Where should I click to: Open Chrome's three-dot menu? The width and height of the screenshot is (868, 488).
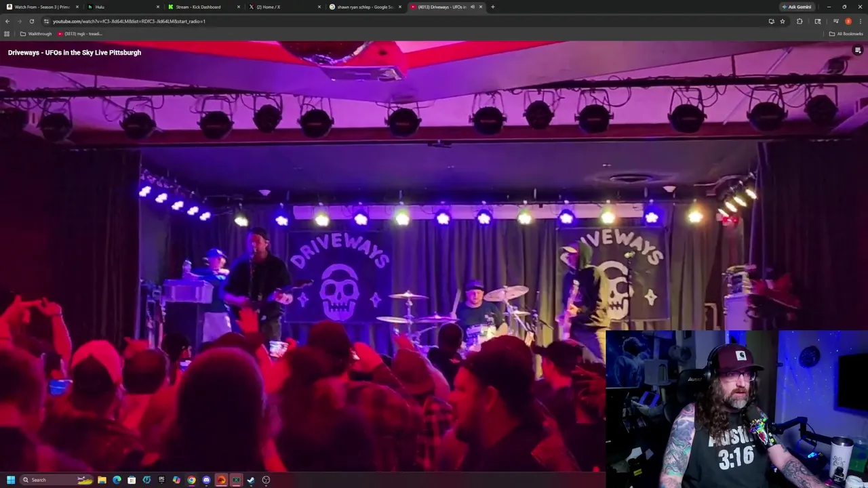pyautogui.click(x=861, y=21)
